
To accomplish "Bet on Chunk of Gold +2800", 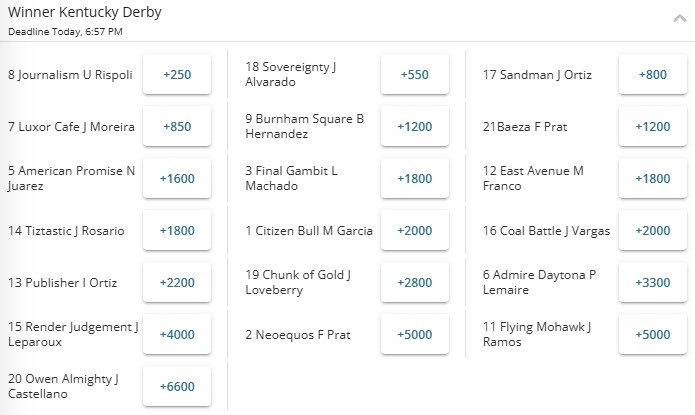I will click(414, 283).
